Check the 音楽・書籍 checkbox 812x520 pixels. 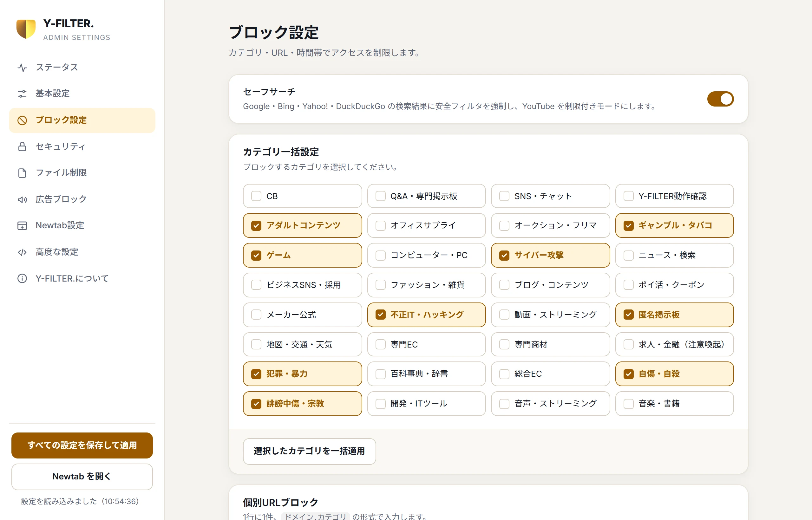629,404
